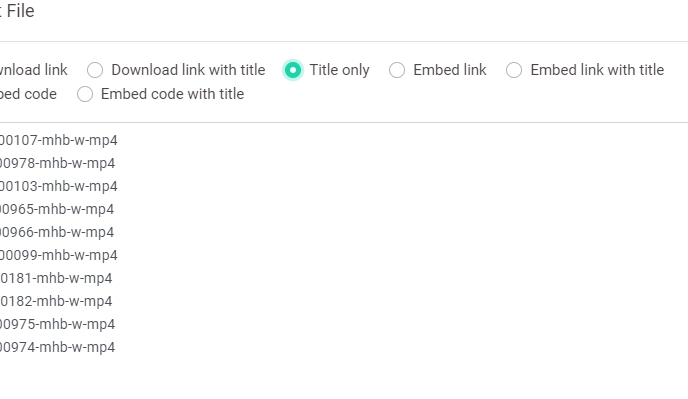Click the 0975-mhb-w-mp4 title entry
The image size is (688, 399).
[57, 324]
